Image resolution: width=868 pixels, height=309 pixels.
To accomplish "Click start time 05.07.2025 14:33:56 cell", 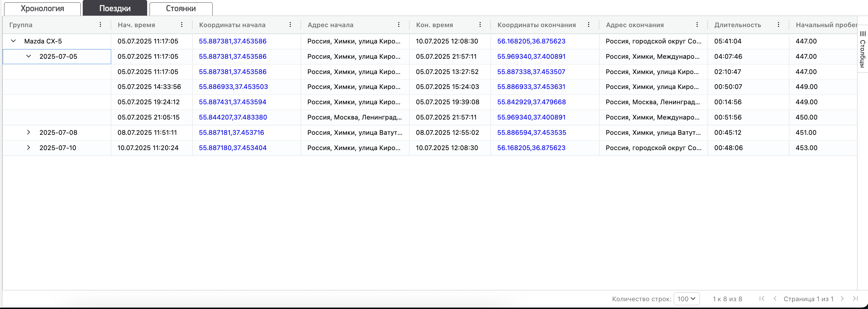I will [x=152, y=87].
